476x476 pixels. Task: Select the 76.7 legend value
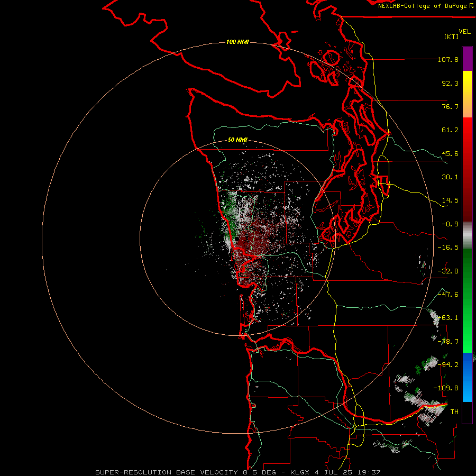coord(450,106)
